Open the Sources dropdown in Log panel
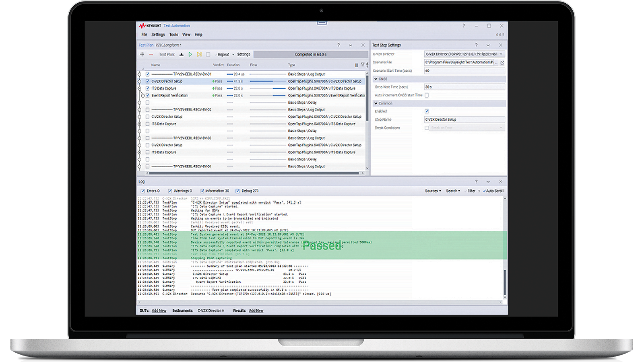Screen dimensions: 644x362 433,191
